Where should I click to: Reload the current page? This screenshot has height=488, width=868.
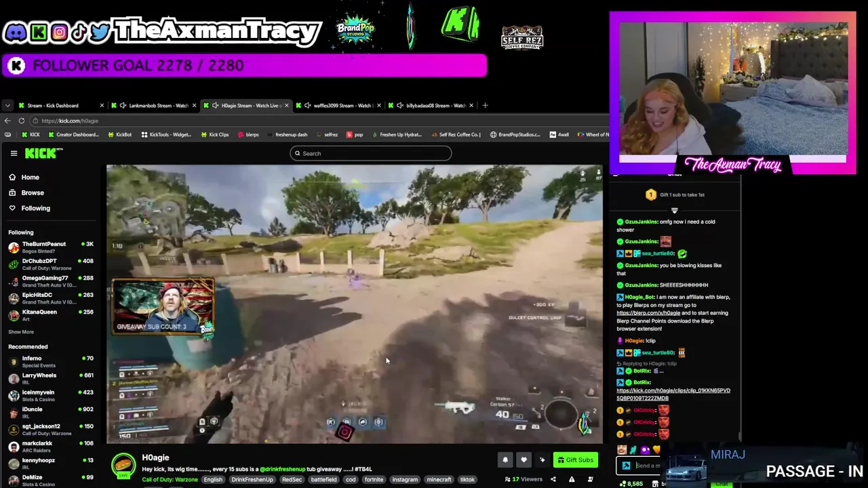(x=22, y=121)
